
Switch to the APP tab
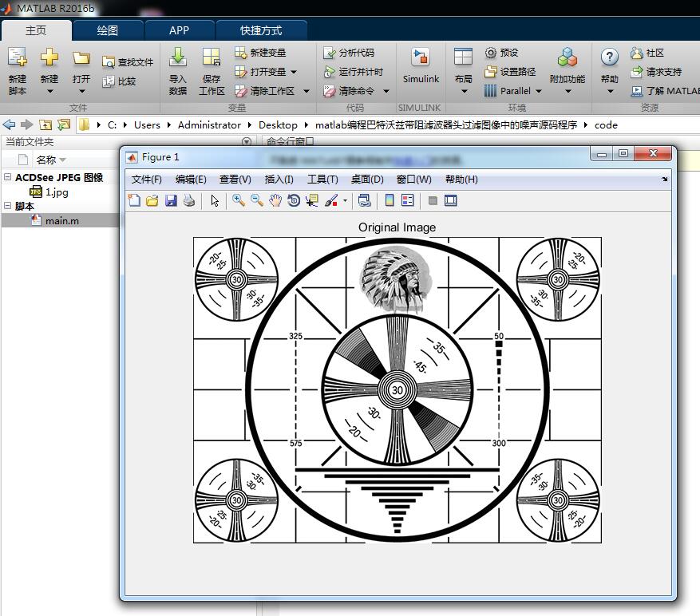(x=179, y=30)
